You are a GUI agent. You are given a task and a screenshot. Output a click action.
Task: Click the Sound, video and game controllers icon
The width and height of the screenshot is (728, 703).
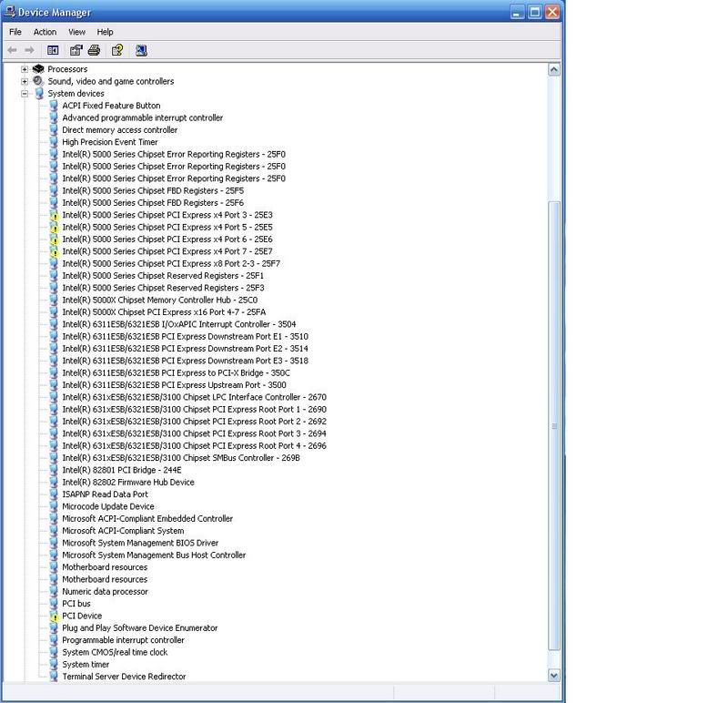[x=38, y=81]
